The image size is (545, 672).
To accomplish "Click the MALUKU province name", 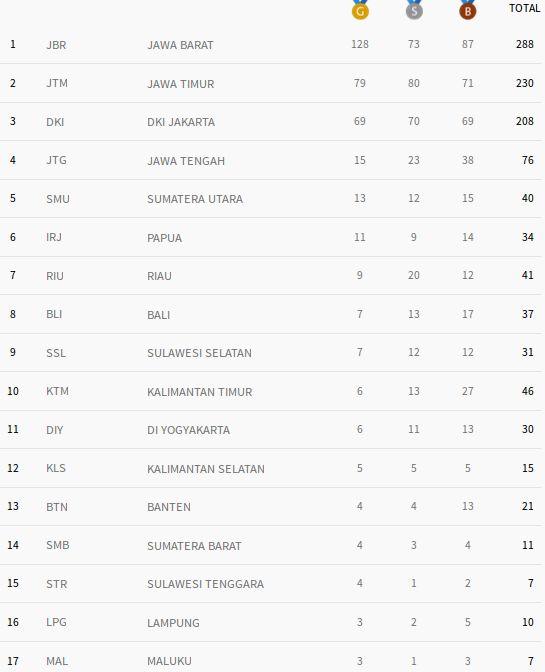I will coord(169,661).
